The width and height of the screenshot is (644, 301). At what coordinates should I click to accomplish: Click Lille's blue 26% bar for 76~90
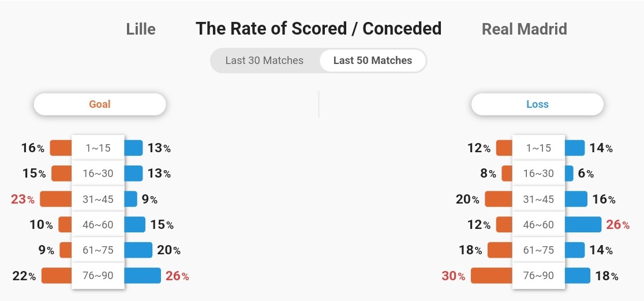click(x=143, y=276)
